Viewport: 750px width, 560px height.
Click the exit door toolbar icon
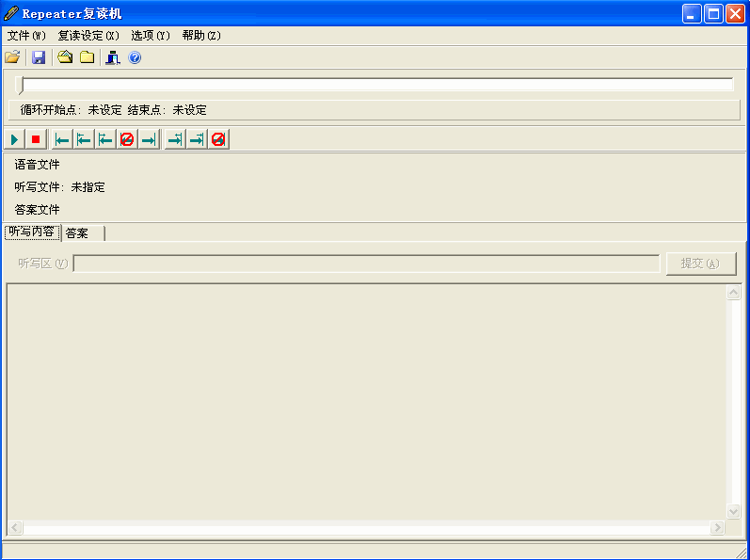[113, 57]
